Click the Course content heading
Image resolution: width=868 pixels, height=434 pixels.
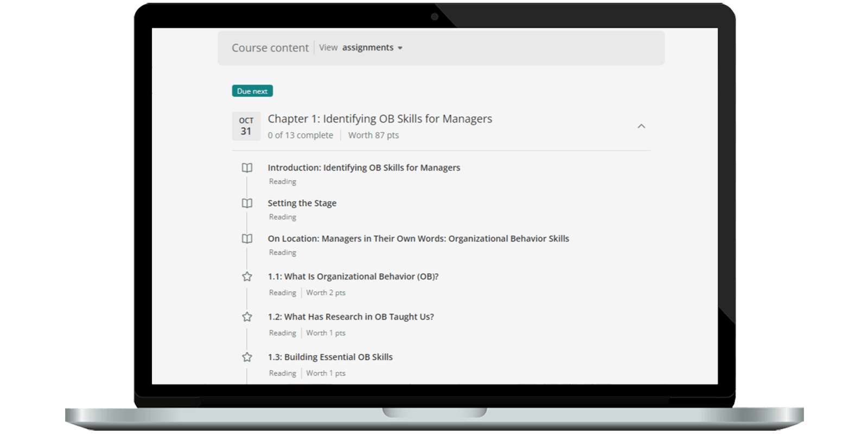point(270,48)
